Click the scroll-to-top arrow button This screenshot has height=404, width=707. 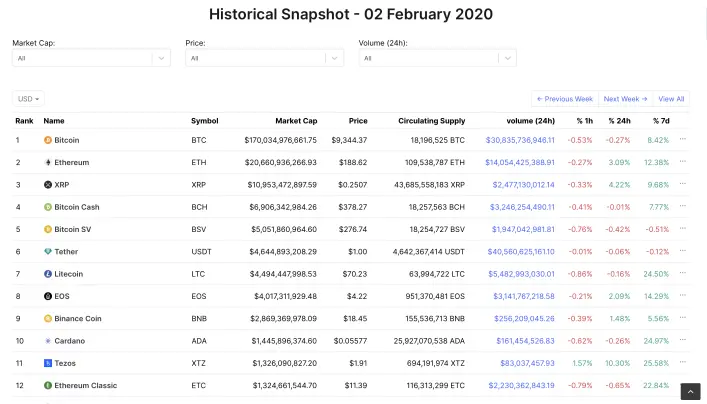(x=690, y=392)
